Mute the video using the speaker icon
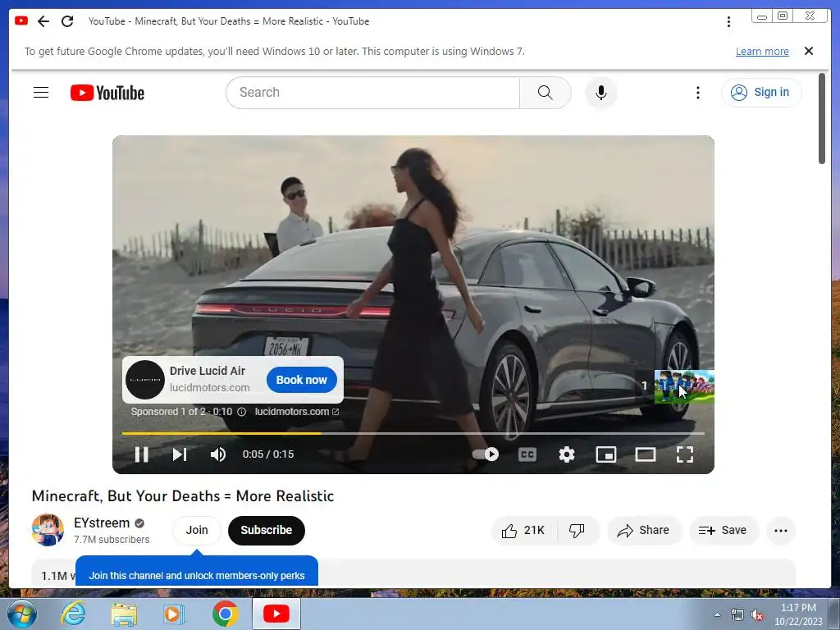840x630 pixels. (x=217, y=454)
